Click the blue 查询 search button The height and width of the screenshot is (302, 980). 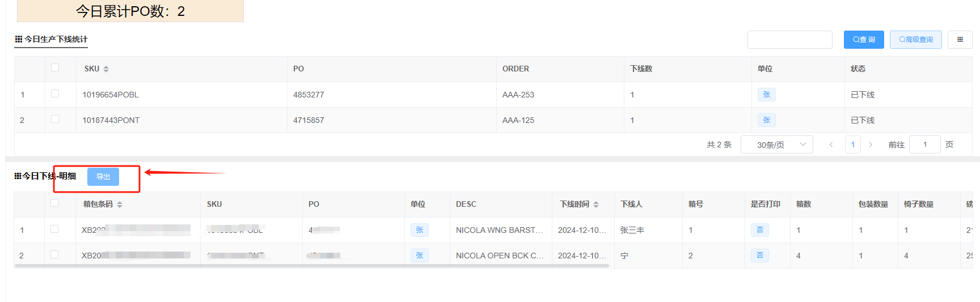point(864,40)
